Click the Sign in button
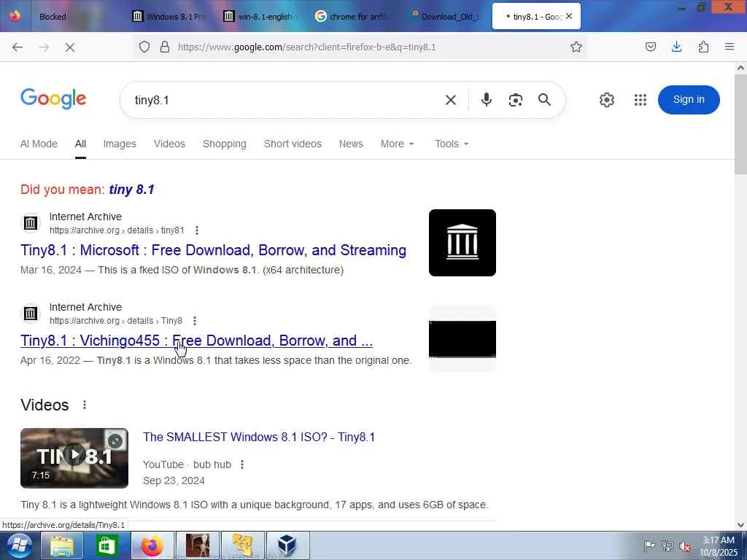 [x=689, y=99]
